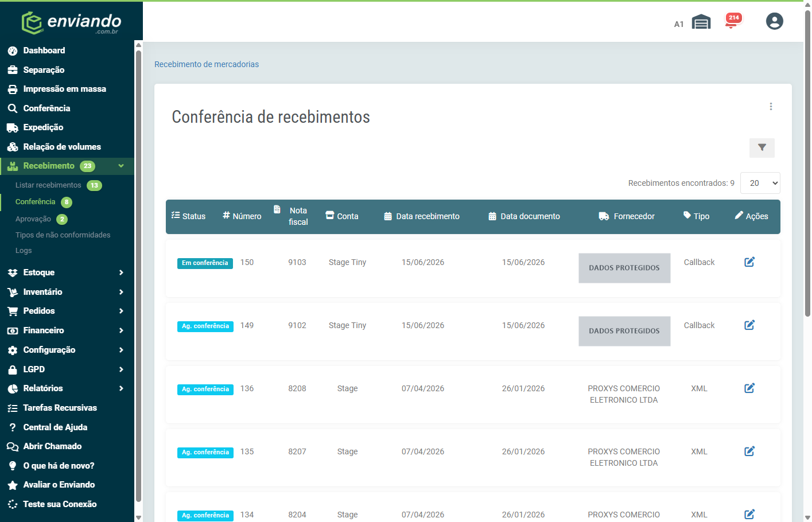This screenshot has height=522, width=812.
Task: Open the warehouse selector icon
Action: click(x=701, y=22)
